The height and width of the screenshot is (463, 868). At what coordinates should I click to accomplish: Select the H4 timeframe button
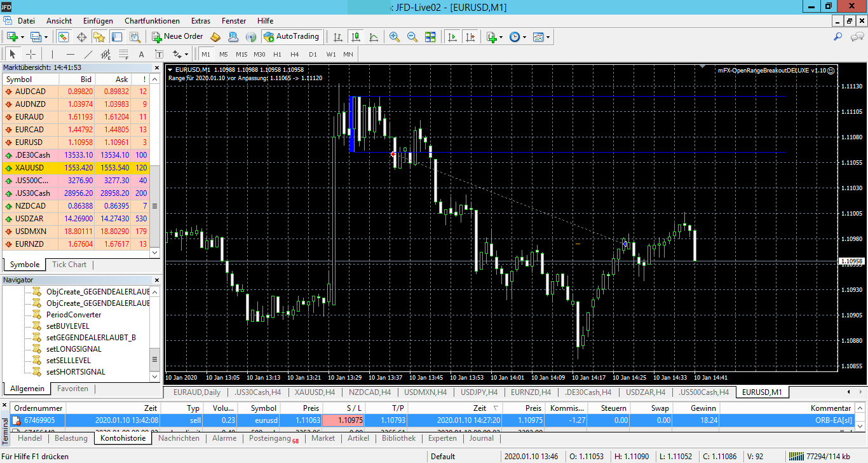pos(295,54)
